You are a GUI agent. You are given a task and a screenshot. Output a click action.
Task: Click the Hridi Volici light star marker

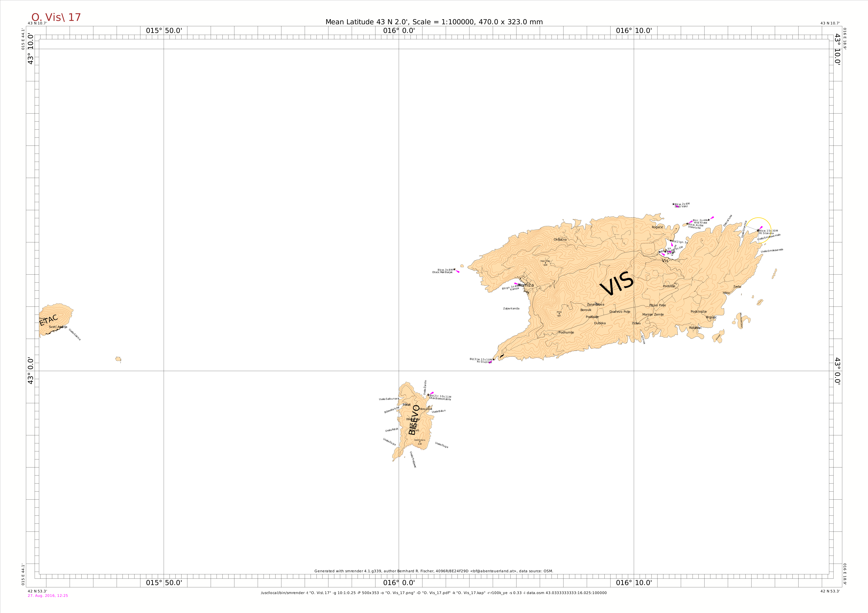click(673, 204)
